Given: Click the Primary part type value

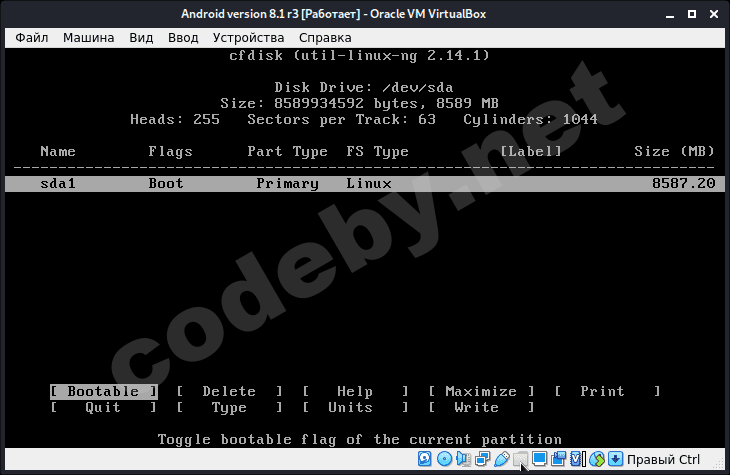Looking at the screenshot, I should [287, 184].
